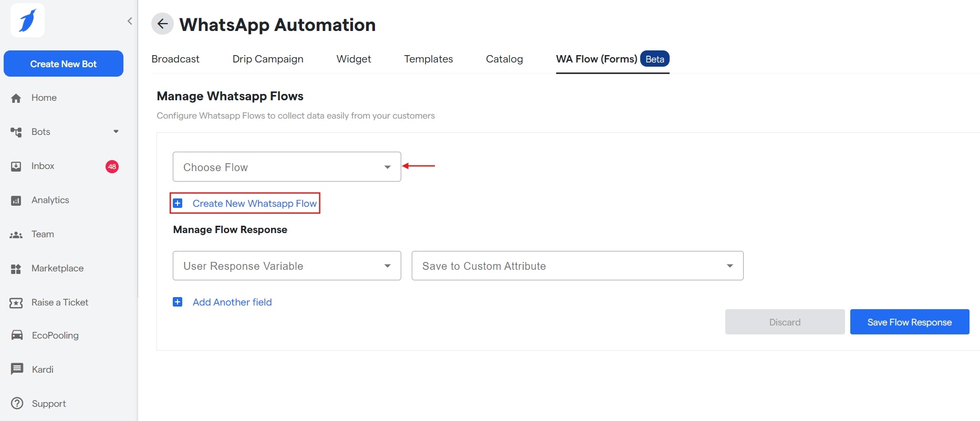Image resolution: width=980 pixels, height=421 pixels.
Task: Click the Home house icon in the sidebar
Action: tap(16, 98)
